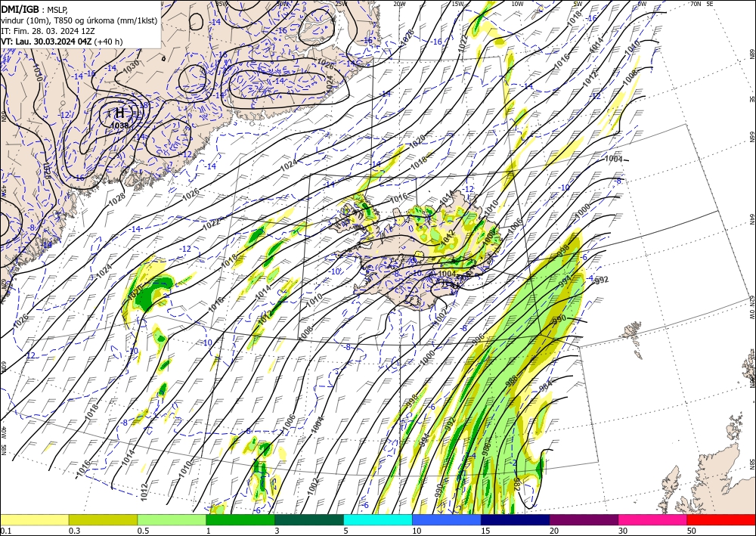Click the light green 0.5–1 legend swatch
756x536 pixels.
click(x=172, y=519)
